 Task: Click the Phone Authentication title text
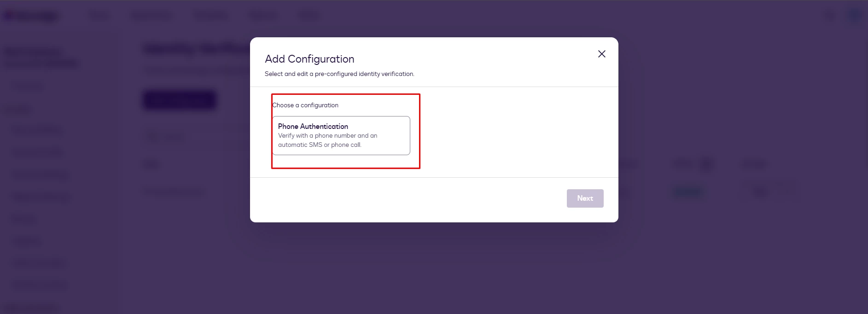(x=313, y=126)
